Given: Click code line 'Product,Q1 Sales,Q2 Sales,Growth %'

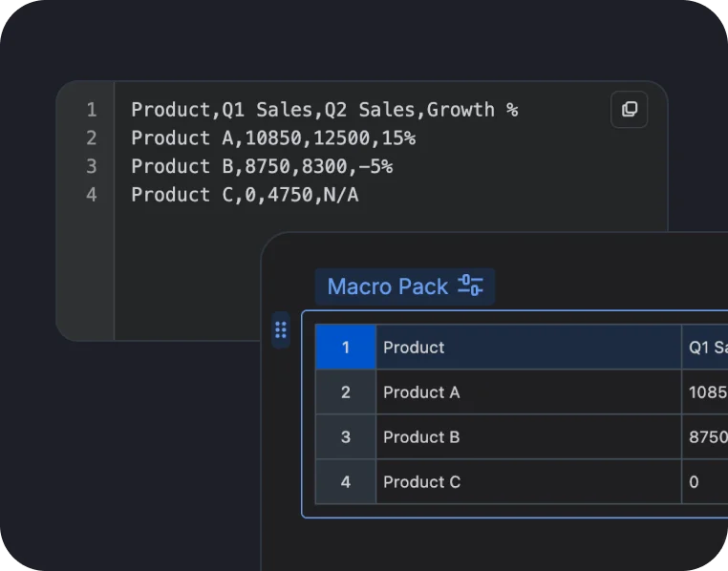Looking at the screenshot, I should tap(325, 110).
